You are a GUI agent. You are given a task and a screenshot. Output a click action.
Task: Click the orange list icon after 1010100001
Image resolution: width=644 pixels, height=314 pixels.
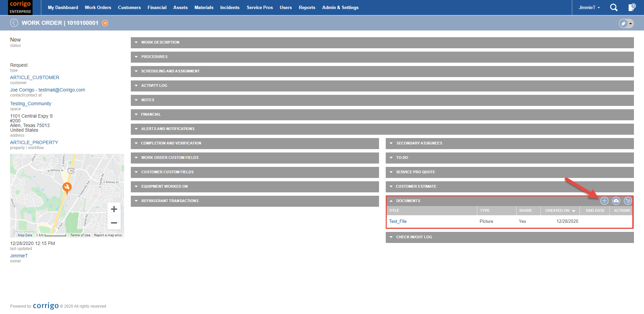click(x=105, y=23)
